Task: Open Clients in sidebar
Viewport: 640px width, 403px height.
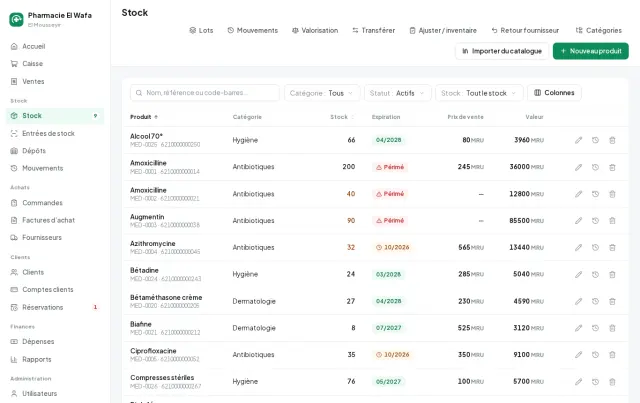Action: point(55,272)
